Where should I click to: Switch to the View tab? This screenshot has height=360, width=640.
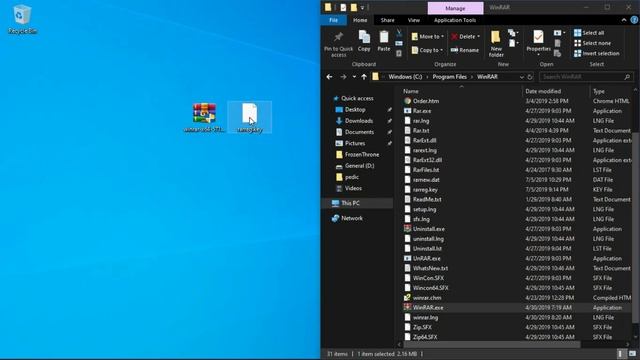click(x=413, y=20)
